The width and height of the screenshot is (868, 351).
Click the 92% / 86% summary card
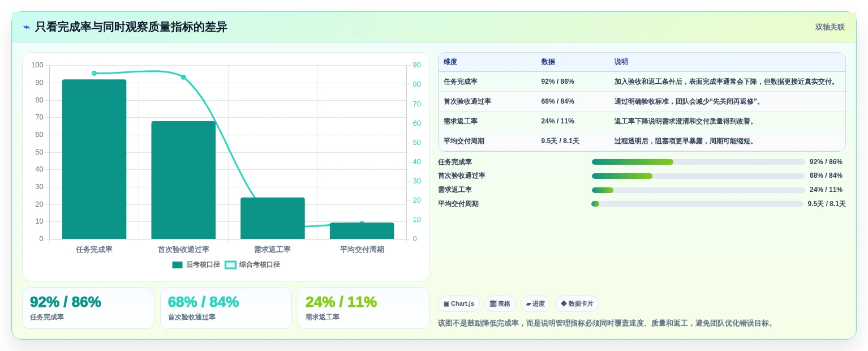tap(88, 308)
